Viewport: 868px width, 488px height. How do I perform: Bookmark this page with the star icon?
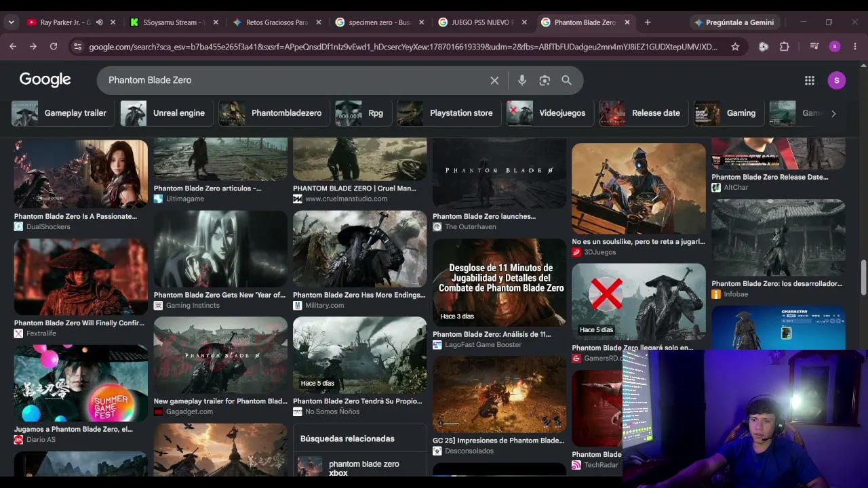(735, 47)
